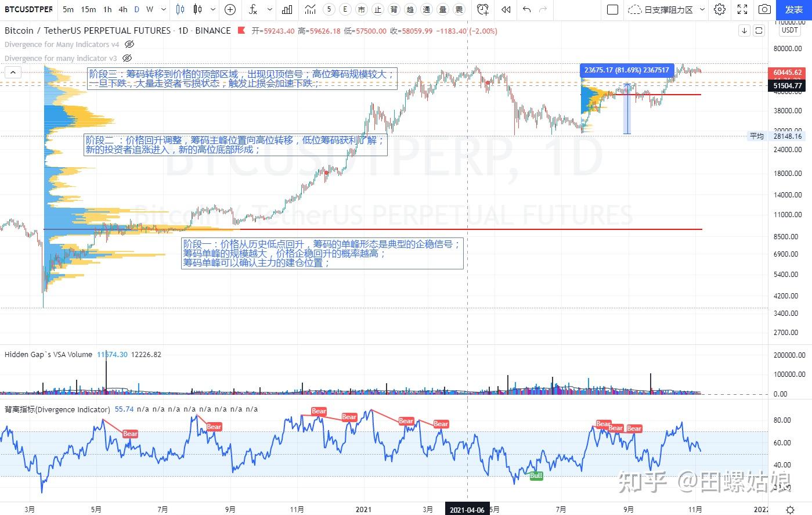The width and height of the screenshot is (812, 515).
Task: Select the 4h timeframe
Action: [123, 9]
